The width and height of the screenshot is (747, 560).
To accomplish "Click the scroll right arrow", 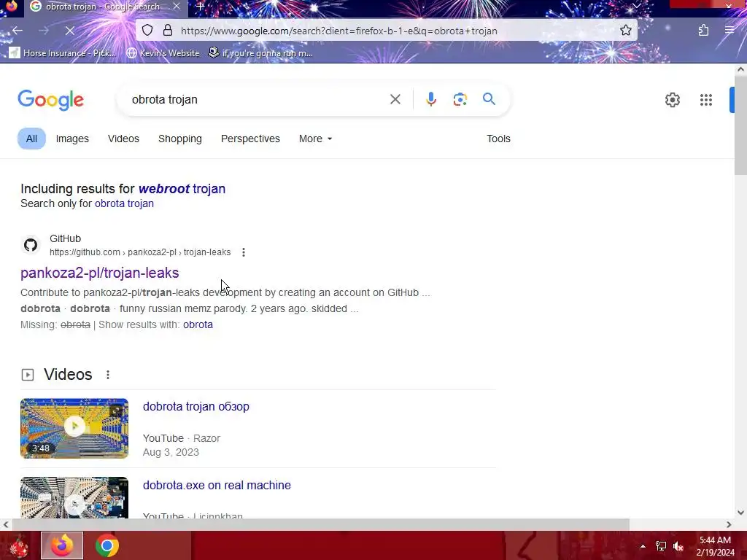I will pyautogui.click(x=729, y=524).
